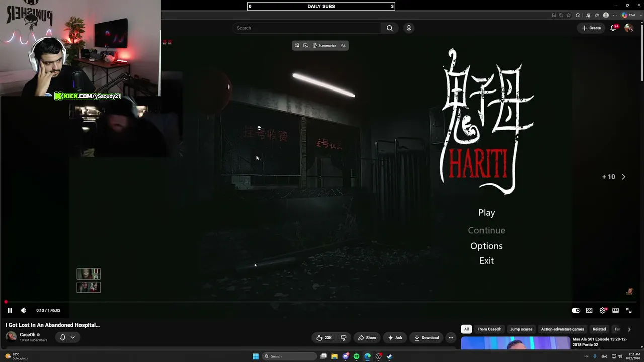Expand the chevron next to Copilot Chat
Image resolution: width=644 pixels, height=362 pixels.
click(640, 15)
